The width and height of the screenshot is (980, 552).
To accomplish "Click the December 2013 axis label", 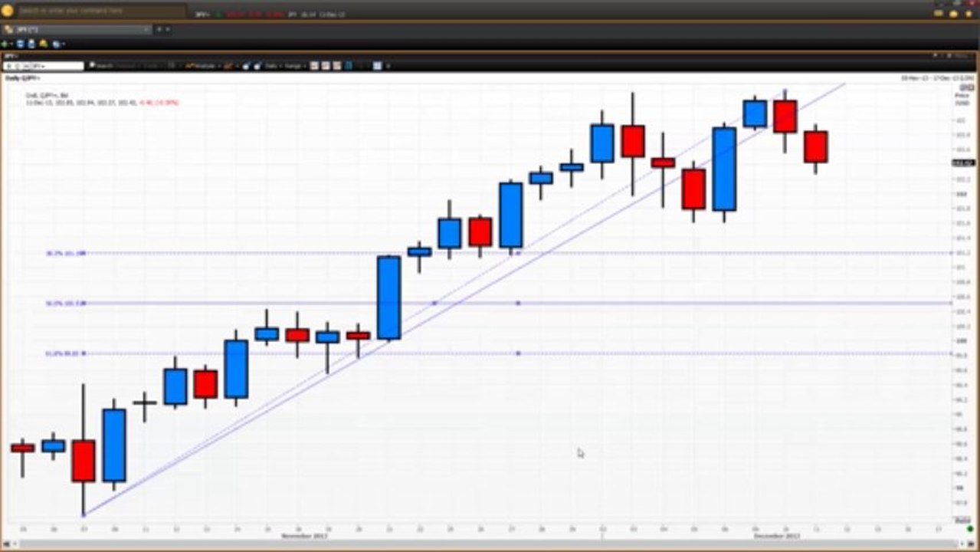I will pos(776,535).
